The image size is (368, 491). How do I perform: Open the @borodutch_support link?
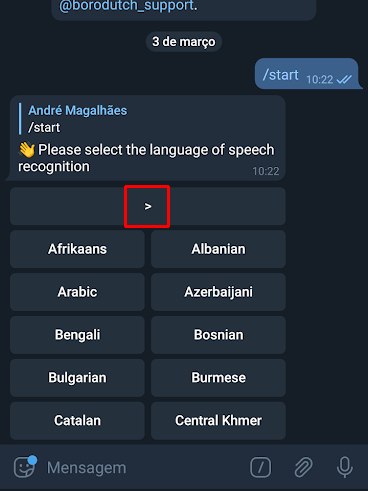127,5
